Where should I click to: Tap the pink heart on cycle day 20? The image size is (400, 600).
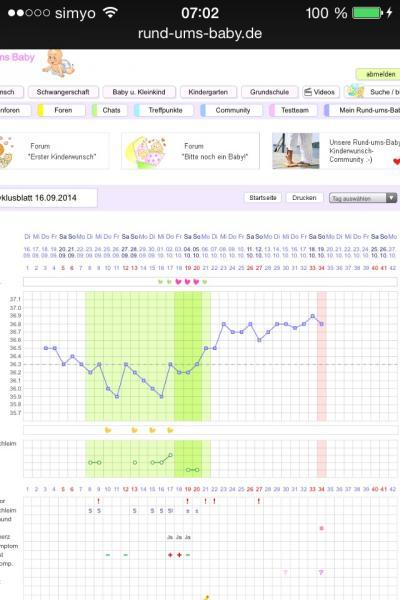(196, 282)
